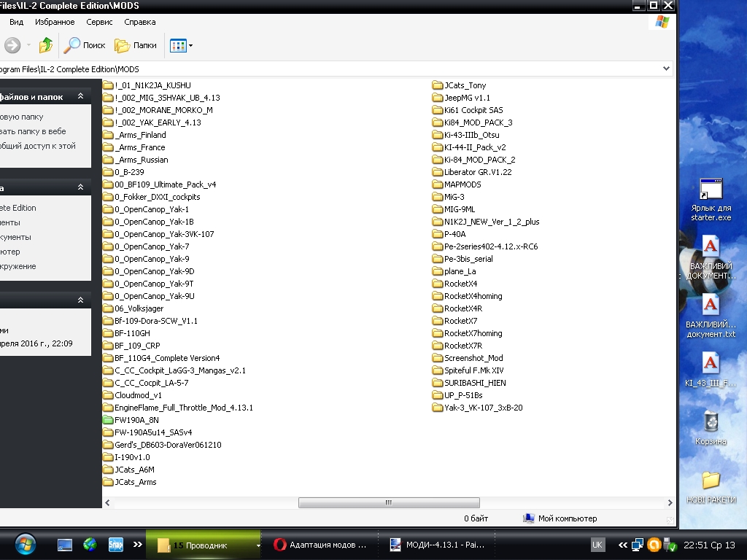Open НОВІ РАКЕТИ desktop folder
The image size is (747, 560).
click(711, 487)
